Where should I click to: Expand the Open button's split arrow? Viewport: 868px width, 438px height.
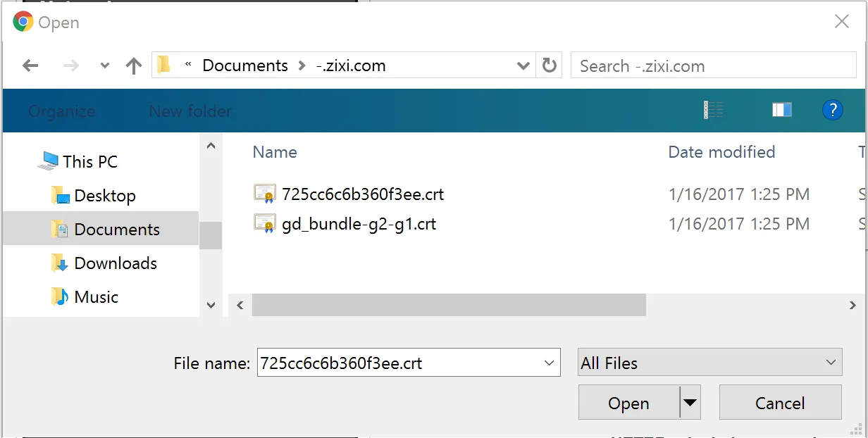coord(690,403)
